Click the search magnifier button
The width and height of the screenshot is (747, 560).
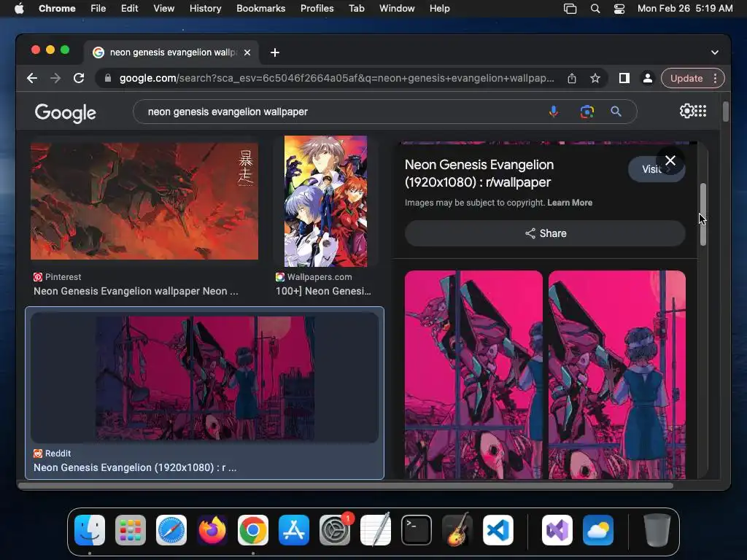coord(616,112)
